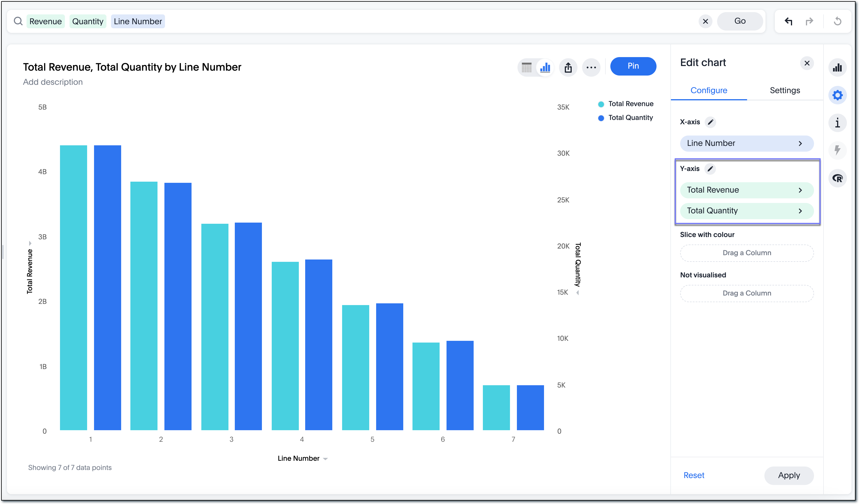Click Add description under the chart title
859x504 pixels.
click(x=52, y=82)
